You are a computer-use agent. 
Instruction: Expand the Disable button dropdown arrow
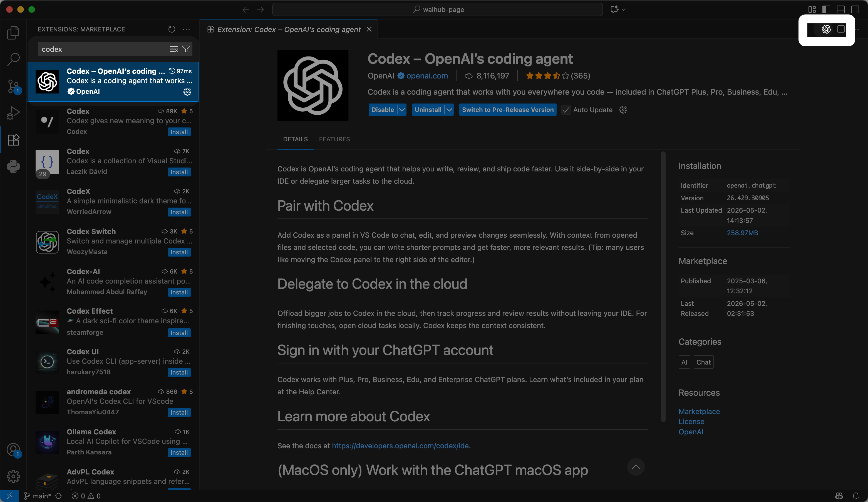pos(402,110)
